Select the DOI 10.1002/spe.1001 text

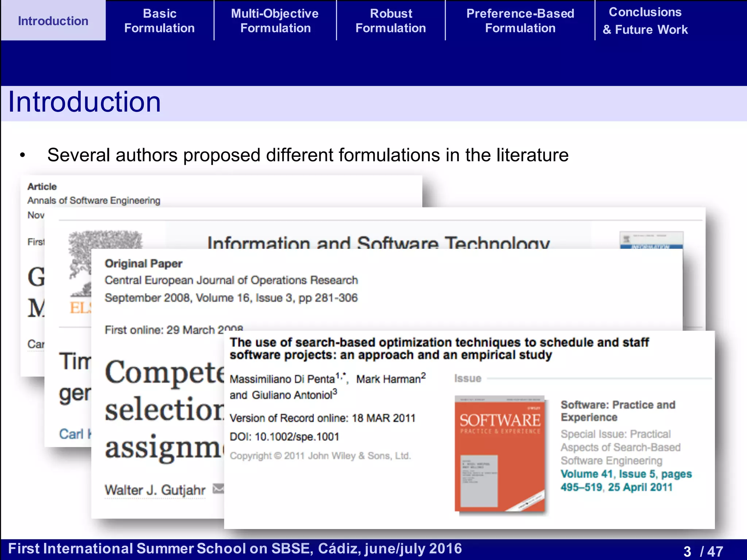[x=285, y=437]
